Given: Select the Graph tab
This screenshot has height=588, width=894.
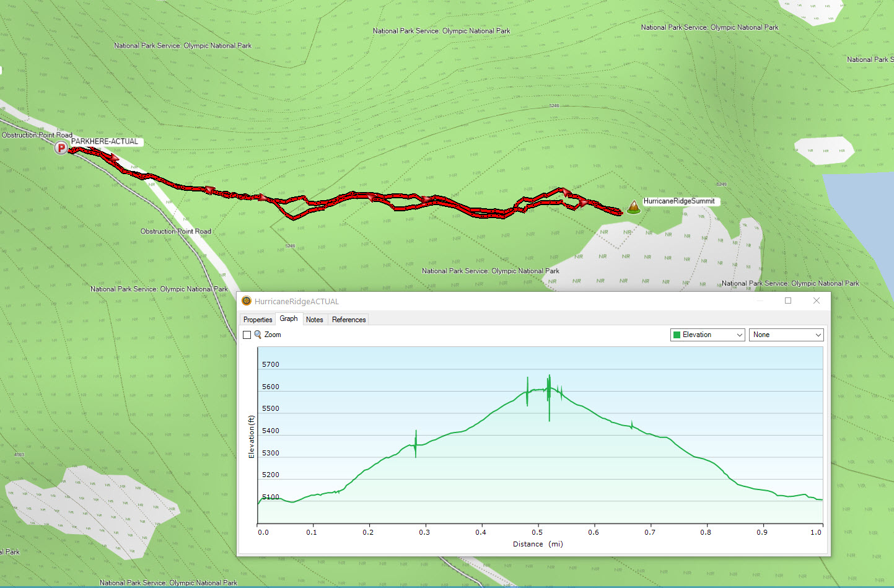Looking at the screenshot, I should [x=289, y=318].
